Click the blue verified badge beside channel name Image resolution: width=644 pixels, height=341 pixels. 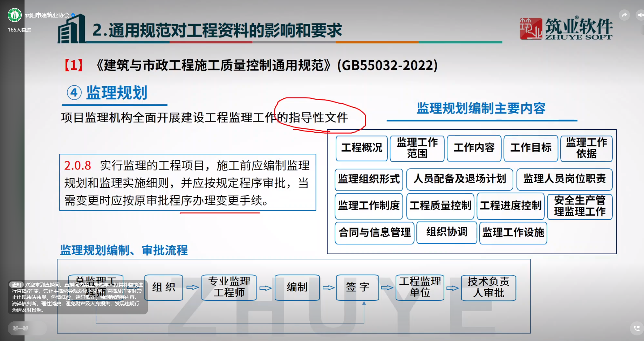(x=73, y=15)
